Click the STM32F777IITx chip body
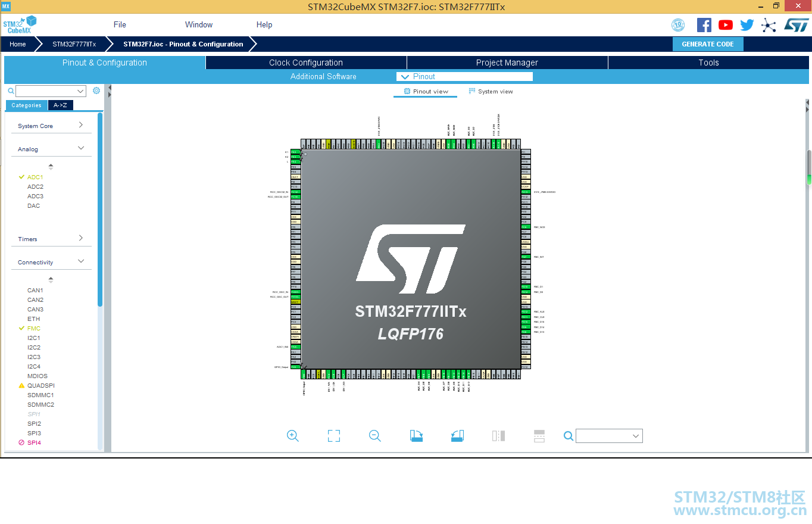812x524 pixels. (411, 259)
